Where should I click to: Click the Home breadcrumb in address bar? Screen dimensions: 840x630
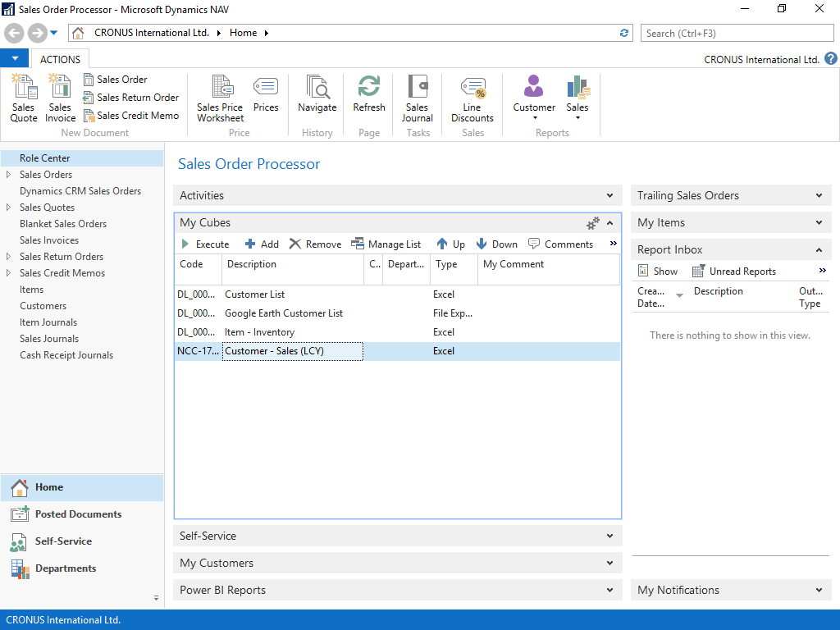[x=243, y=33]
